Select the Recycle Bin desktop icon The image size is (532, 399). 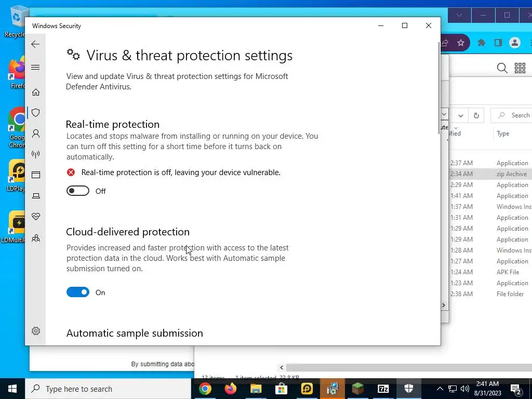tap(15, 22)
